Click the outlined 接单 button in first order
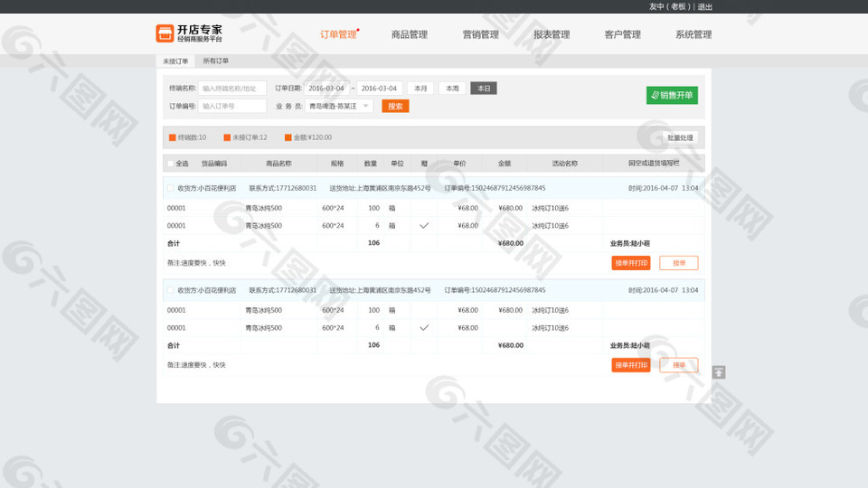The height and width of the screenshot is (488, 868). coord(679,263)
